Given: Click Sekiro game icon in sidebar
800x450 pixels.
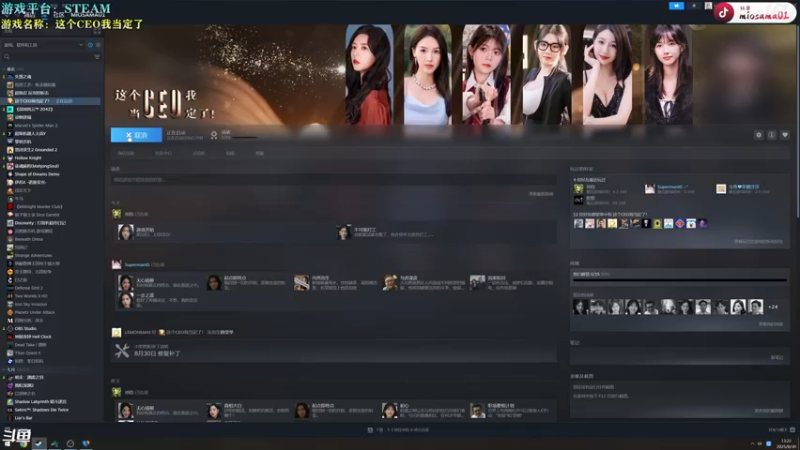Looking at the screenshot, I should click(x=10, y=410).
